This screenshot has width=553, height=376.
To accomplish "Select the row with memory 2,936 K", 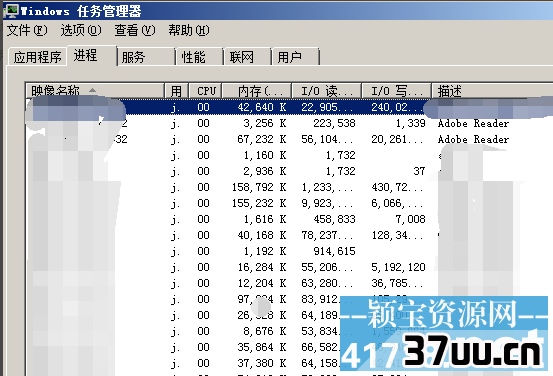I will point(289,171).
